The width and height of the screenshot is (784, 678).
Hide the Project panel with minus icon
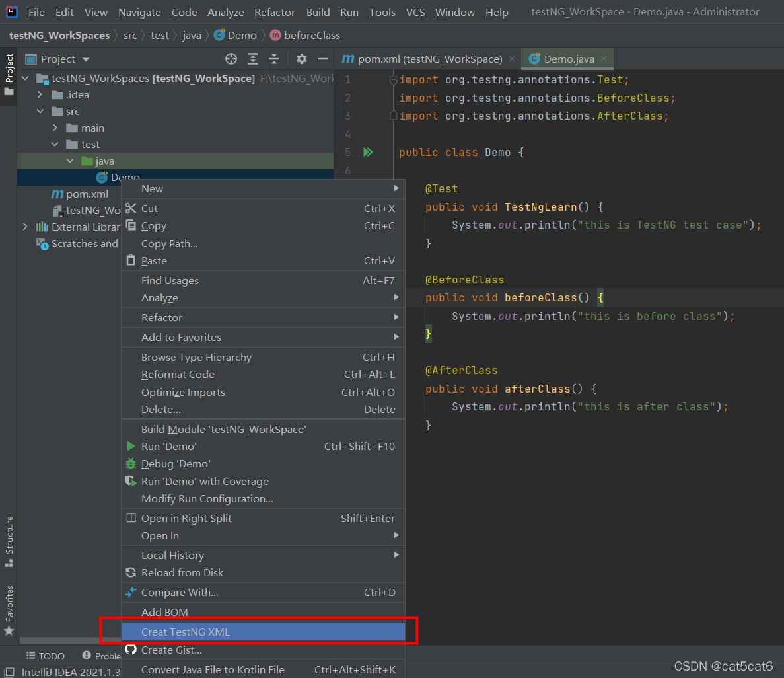coord(323,59)
